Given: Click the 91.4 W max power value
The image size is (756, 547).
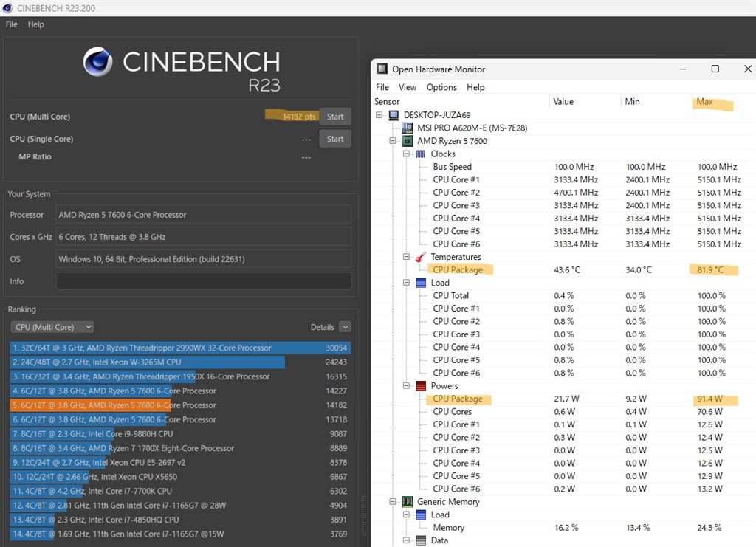Looking at the screenshot, I should 709,399.
